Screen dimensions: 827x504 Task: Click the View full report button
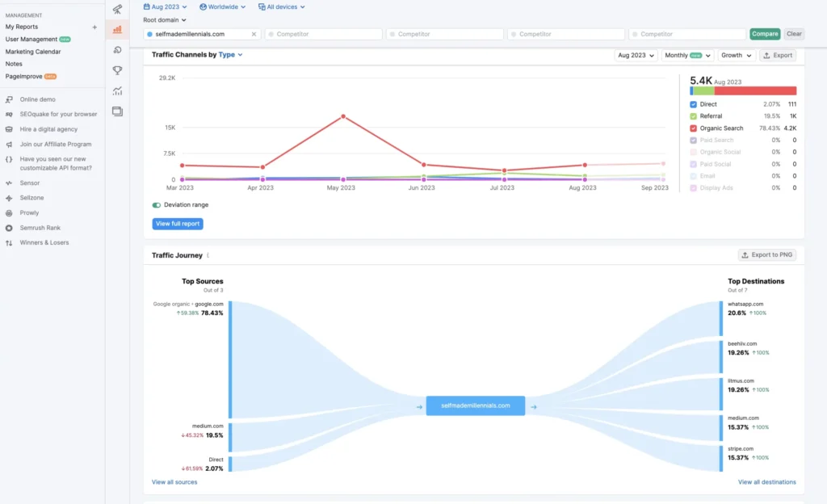177,224
